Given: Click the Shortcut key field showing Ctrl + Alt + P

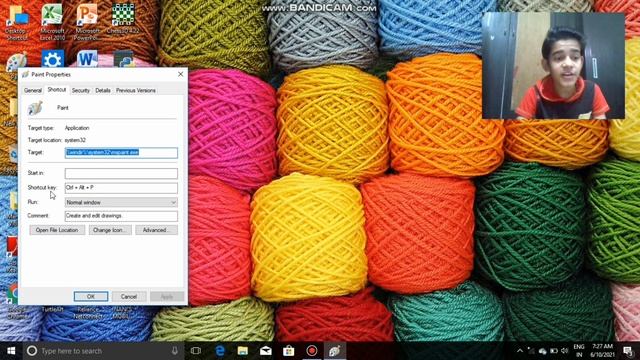Looking at the screenshot, I should tap(121, 188).
